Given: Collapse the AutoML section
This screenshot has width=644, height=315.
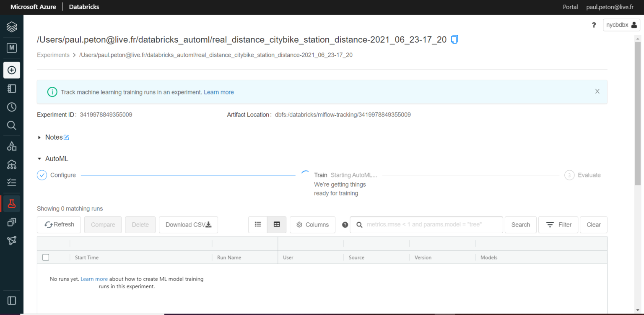Looking at the screenshot, I should click(39, 159).
